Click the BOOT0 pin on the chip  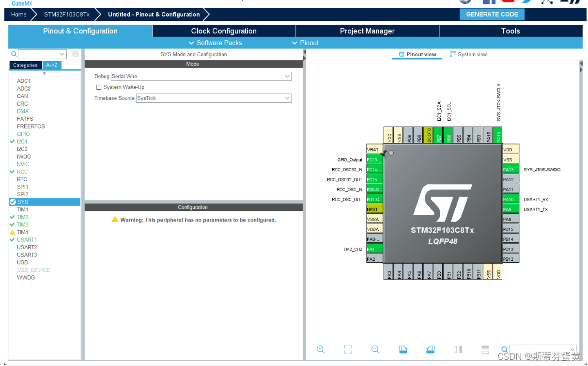click(x=428, y=135)
